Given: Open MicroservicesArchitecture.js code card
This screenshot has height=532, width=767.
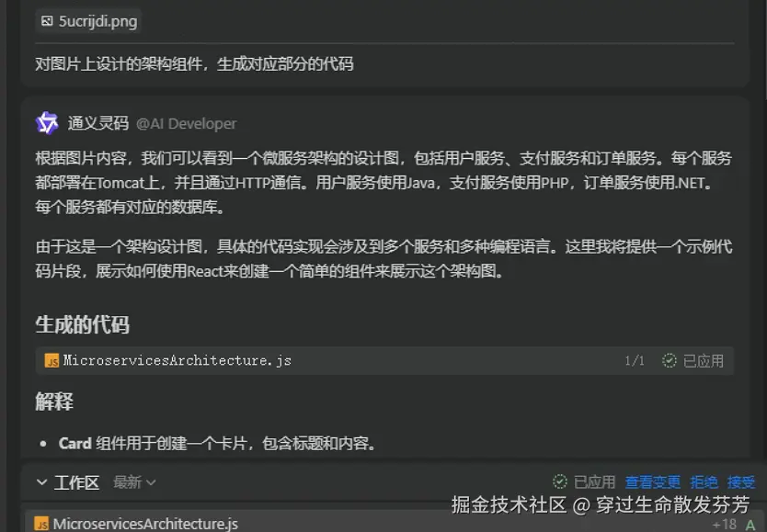Looking at the screenshot, I should pyautogui.click(x=384, y=360).
